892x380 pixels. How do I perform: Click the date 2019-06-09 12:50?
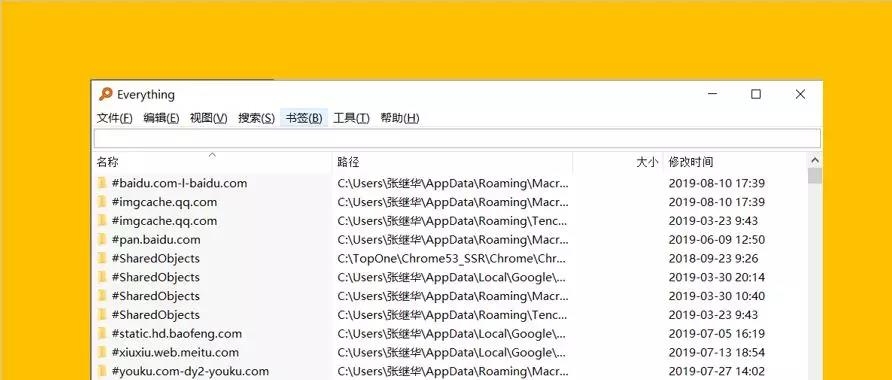click(717, 239)
